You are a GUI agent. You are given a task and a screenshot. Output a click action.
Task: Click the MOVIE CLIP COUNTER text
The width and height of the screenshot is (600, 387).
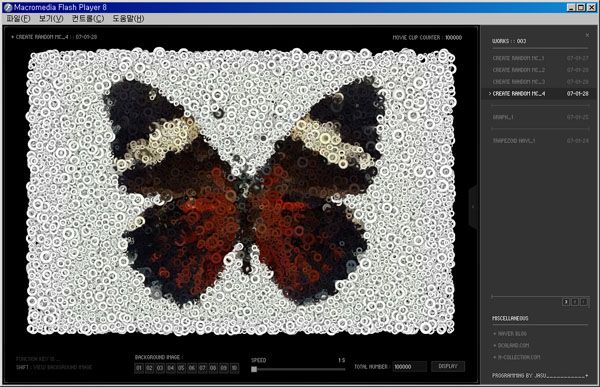(x=427, y=38)
